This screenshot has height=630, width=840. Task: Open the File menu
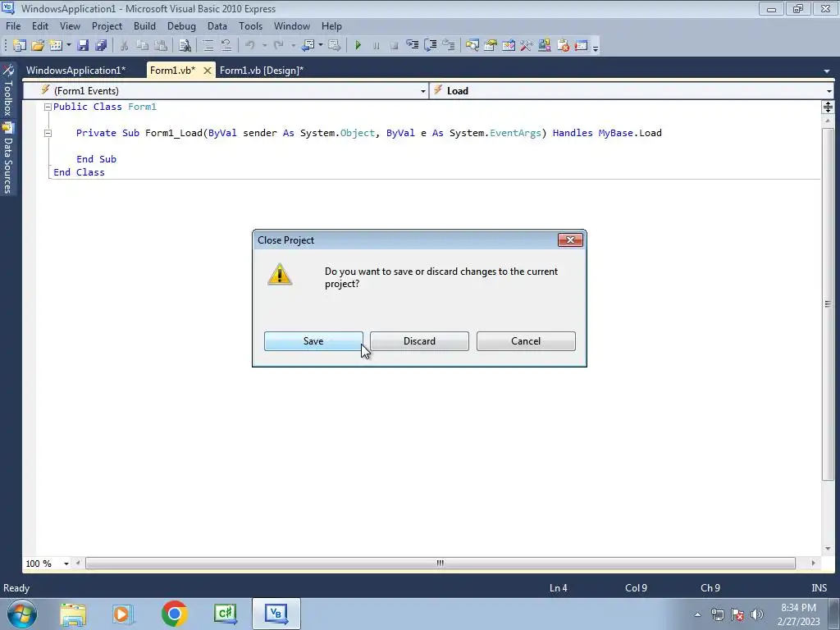[x=13, y=25]
